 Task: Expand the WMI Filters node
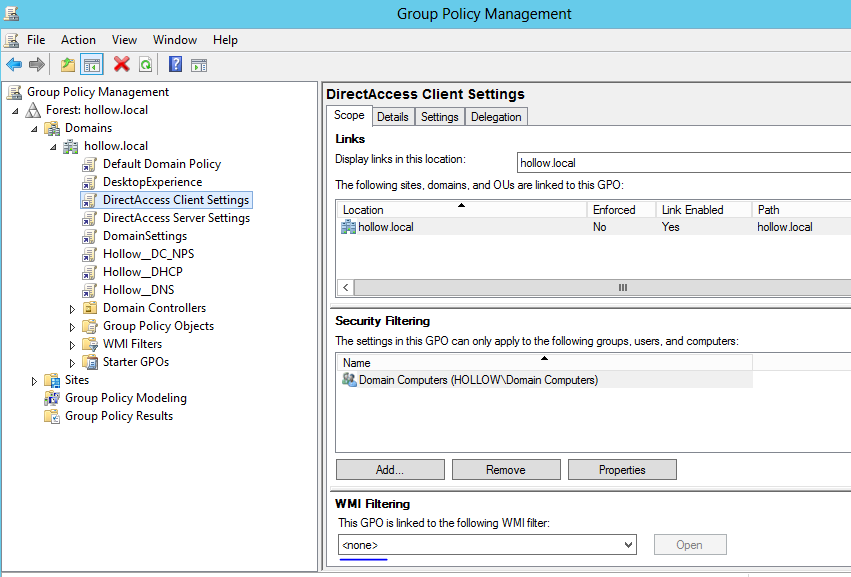tap(72, 345)
